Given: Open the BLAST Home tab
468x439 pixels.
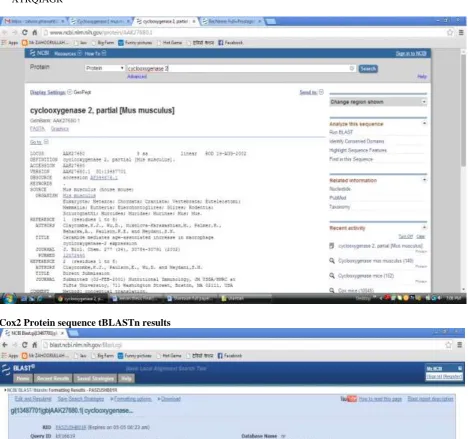Looking at the screenshot, I should [23, 378].
